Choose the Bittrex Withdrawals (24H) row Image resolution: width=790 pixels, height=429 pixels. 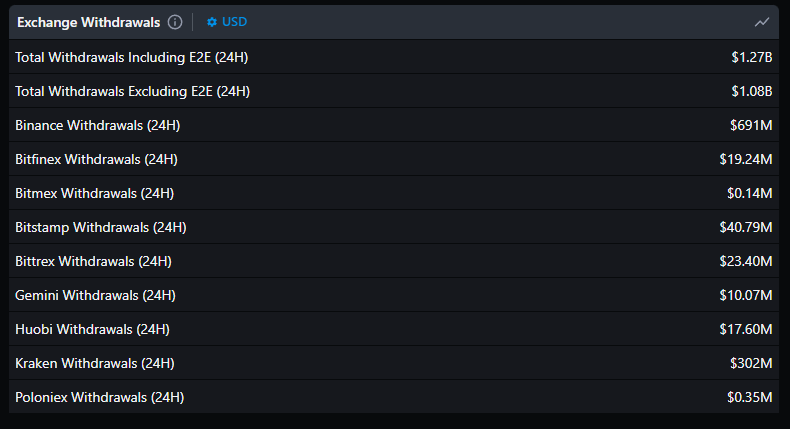pos(394,261)
